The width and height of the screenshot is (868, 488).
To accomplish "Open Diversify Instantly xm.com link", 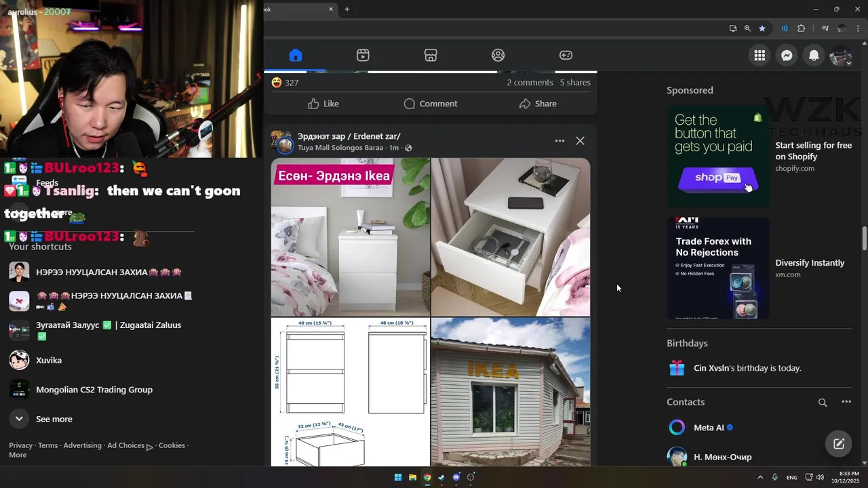I will pos(810,263).
